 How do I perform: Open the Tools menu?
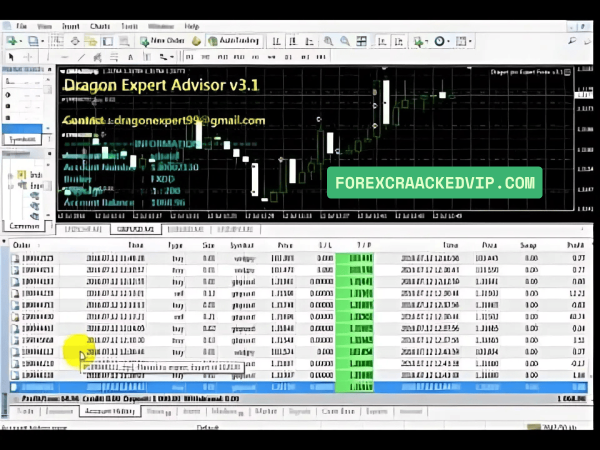coord(129,26)
